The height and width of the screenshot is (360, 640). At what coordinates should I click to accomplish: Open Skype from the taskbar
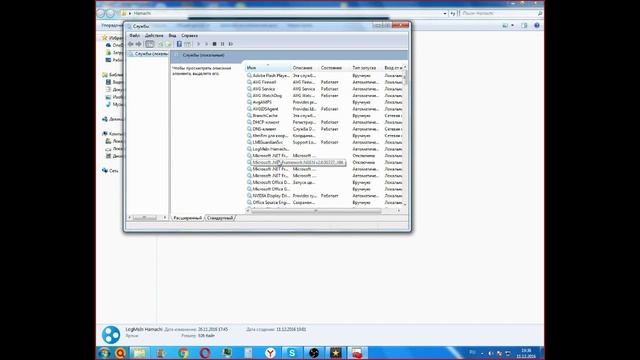[292, 353]
